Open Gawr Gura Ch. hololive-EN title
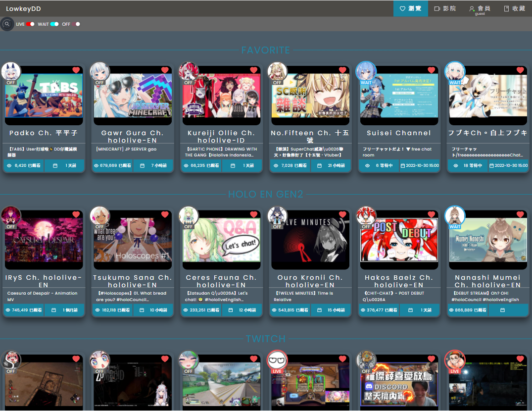 tap(133, 137)
